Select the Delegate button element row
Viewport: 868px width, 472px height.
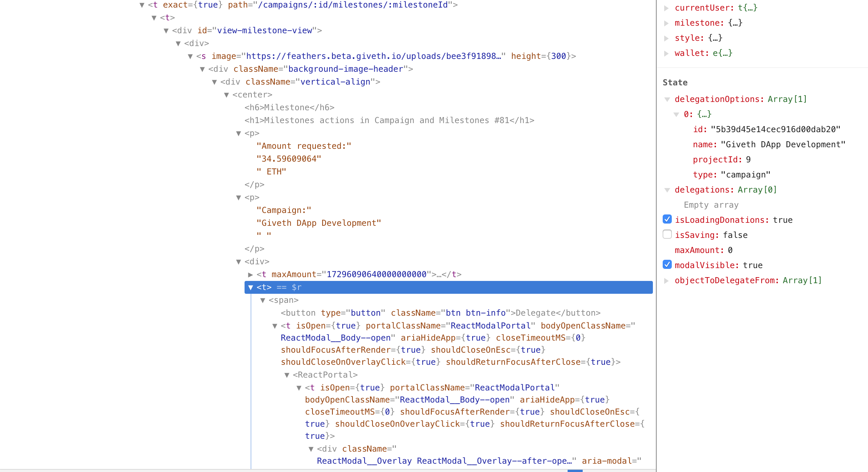[x=440, y=313]
